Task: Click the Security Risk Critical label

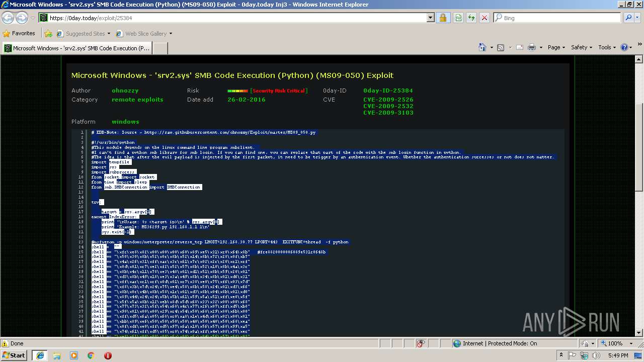Action: [279, 91]
